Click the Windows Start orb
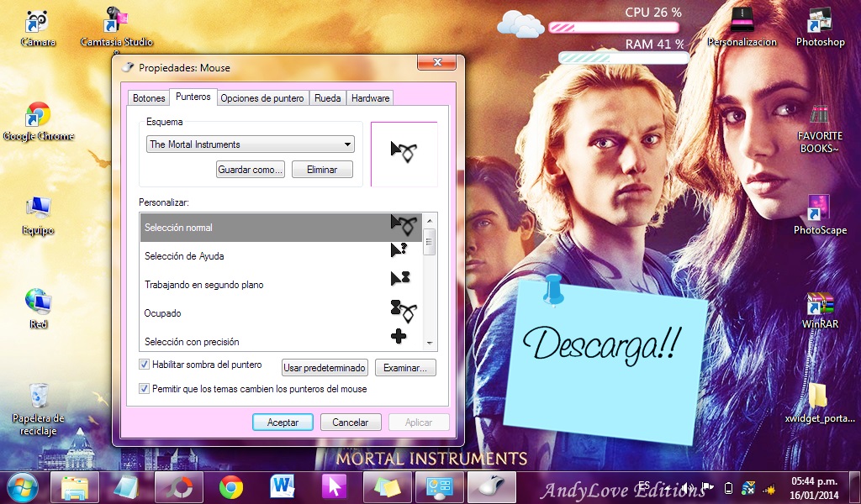Viewport: 861px width, 504px height. pos(23,487)
